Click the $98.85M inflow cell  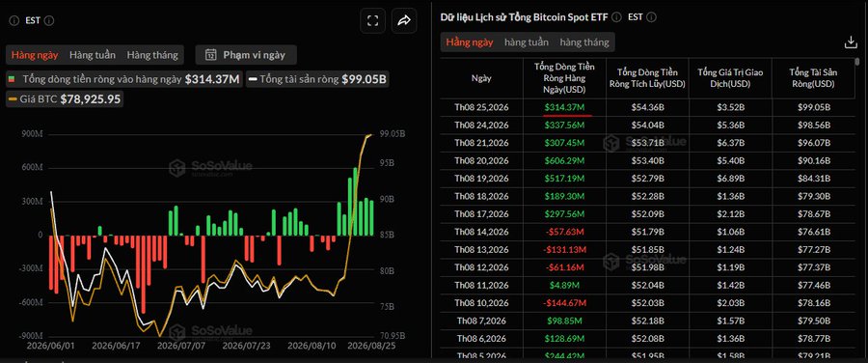pos(564,321)
